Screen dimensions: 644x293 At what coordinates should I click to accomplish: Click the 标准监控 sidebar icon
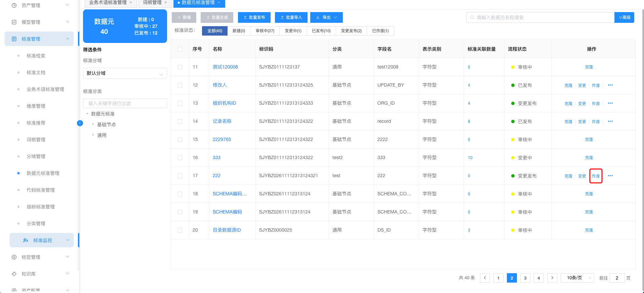coord(26,240)
